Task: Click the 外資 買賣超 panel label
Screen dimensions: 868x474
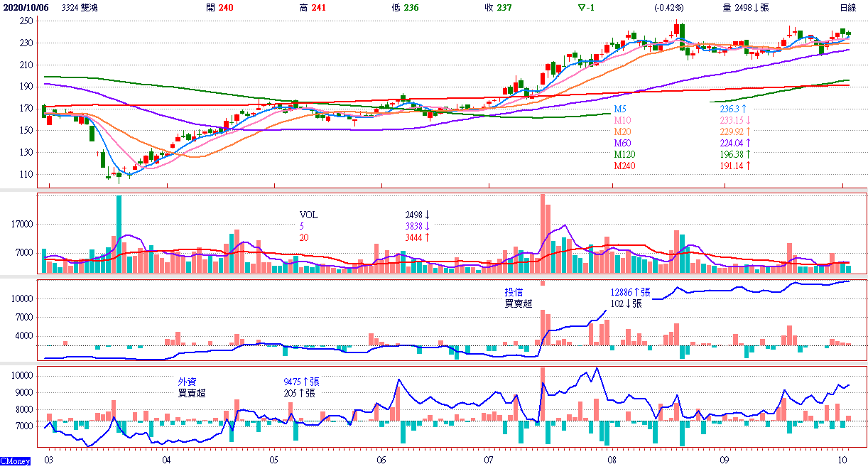Action: (x=191, y=387)
